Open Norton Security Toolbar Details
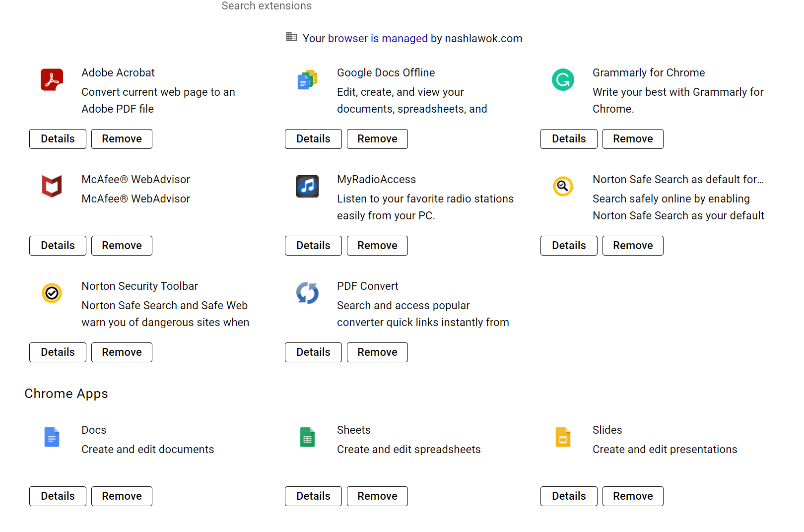Image resolution: width=804 pixels, height=532 pixels. tap(58, 352)
